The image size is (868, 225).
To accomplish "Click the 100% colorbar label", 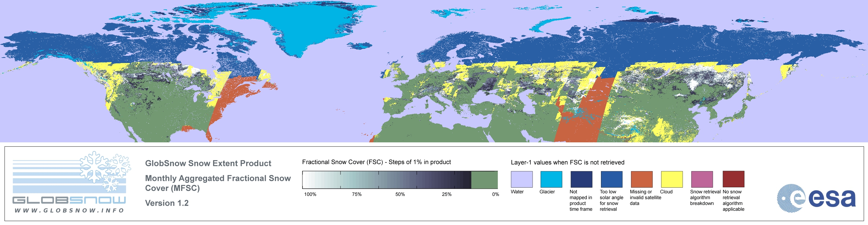I will pos(310,194).
